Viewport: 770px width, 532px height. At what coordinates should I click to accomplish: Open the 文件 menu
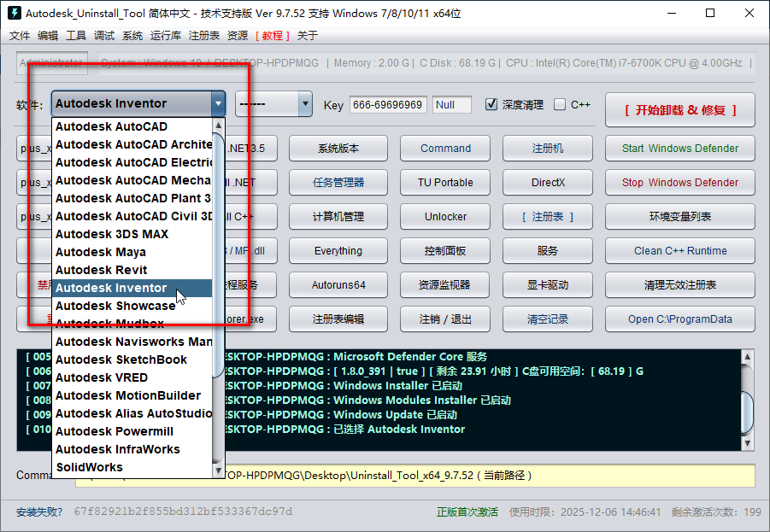tap(20, 35)
